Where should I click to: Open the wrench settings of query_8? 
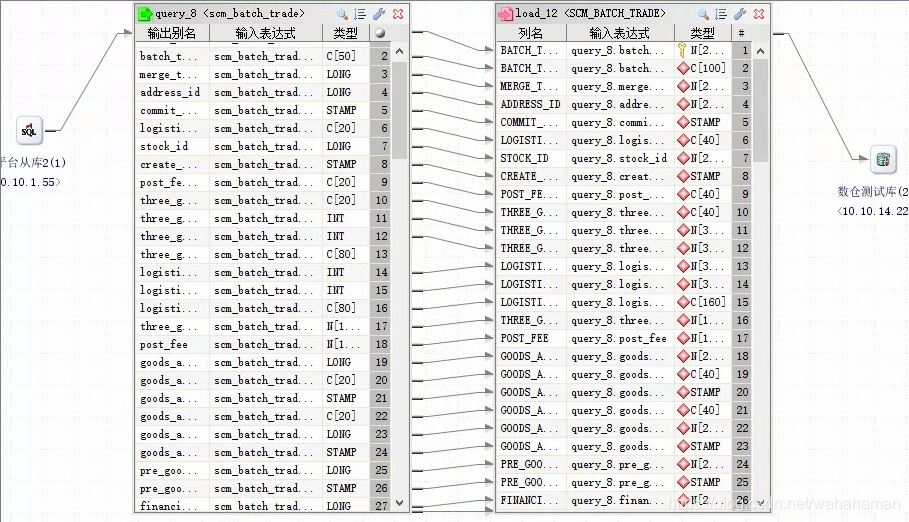click(379, 14)
